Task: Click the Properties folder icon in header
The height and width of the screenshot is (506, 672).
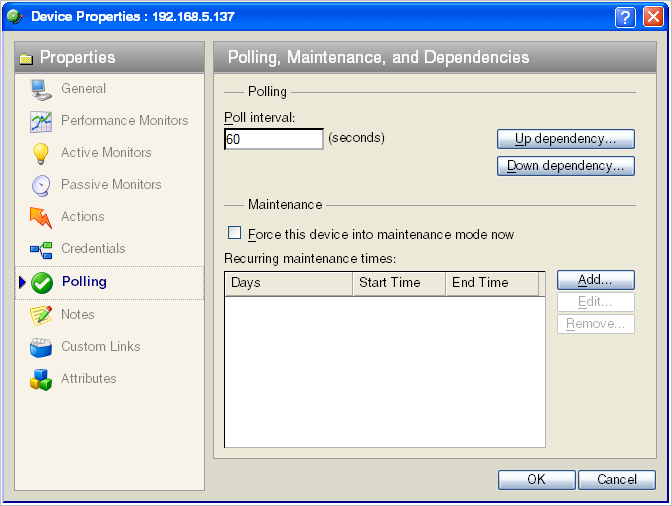Action: point(26,58)
